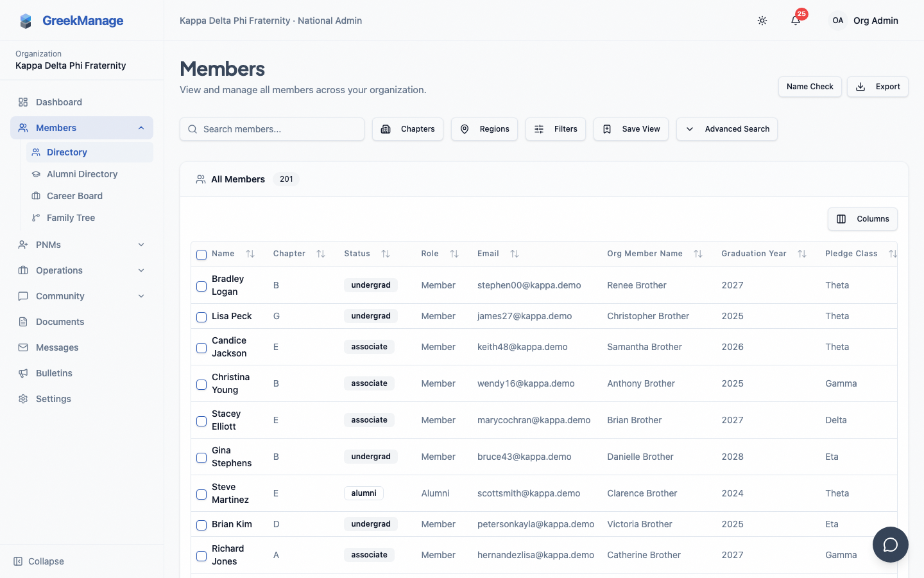The height and width of the screenshot is (578, 924).
Task: Open the Regions filter dropdown
Action: pos(484,129)
